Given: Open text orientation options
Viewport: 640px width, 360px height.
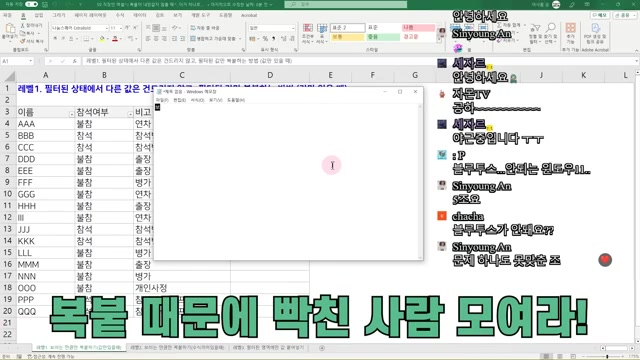Looking at the screenshot, I should (176, 28).
